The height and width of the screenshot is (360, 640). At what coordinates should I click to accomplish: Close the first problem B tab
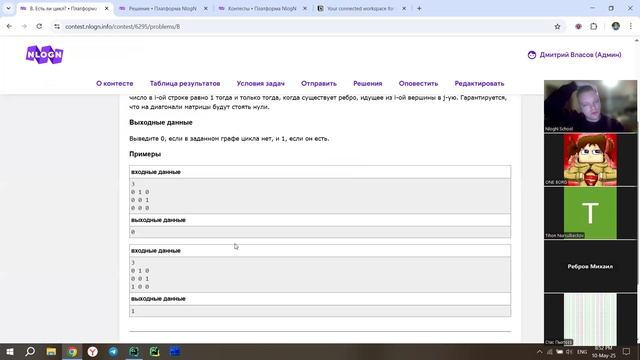pos(107,9)
